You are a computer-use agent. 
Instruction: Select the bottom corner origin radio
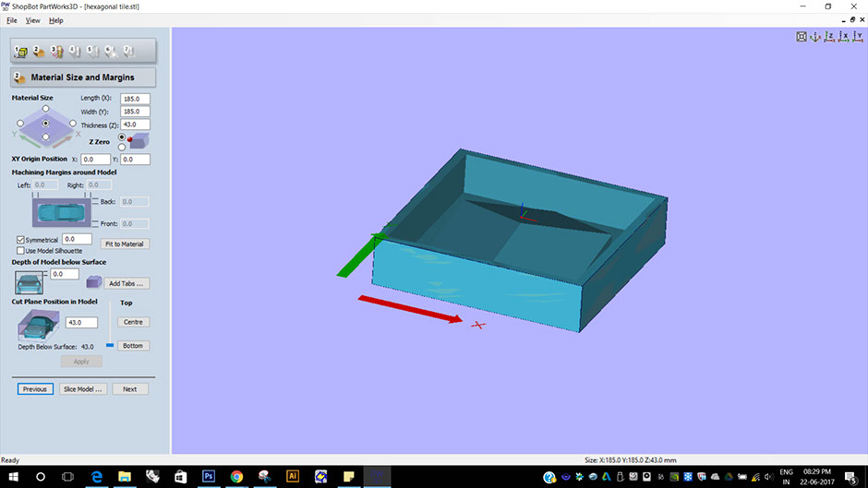pyautogui.click(x=46, y=137)
